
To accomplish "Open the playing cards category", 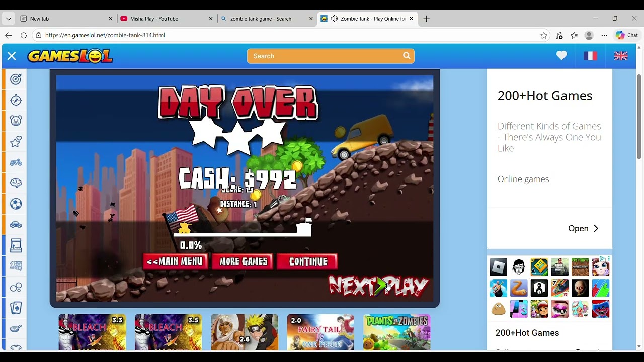I will click(16, 308).
